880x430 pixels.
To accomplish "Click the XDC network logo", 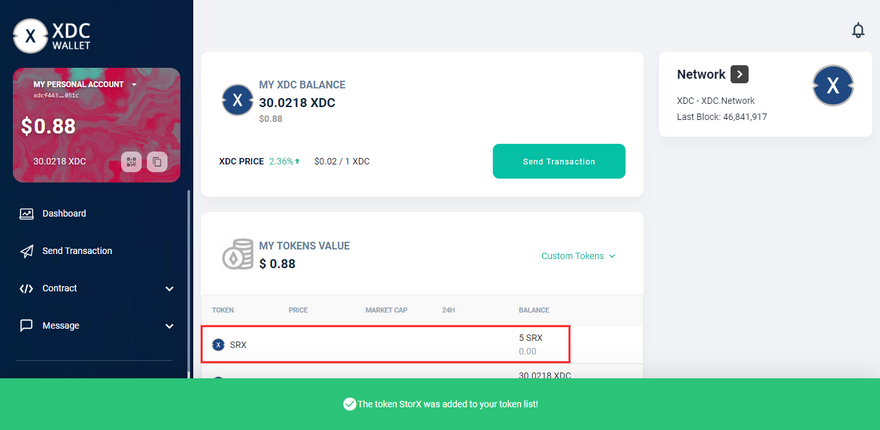I will tap(832, 87).
